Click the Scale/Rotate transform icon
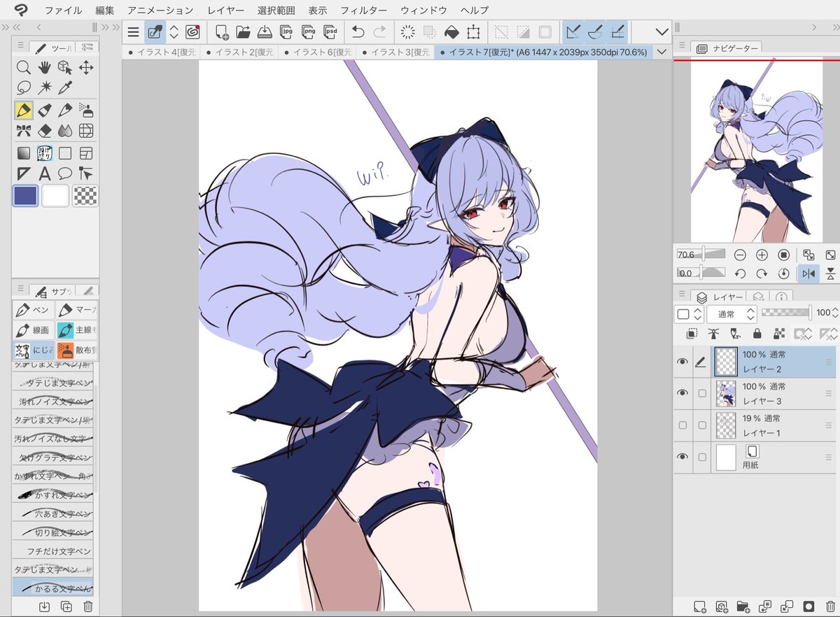 pyautogui.click(x=473, y=32)
